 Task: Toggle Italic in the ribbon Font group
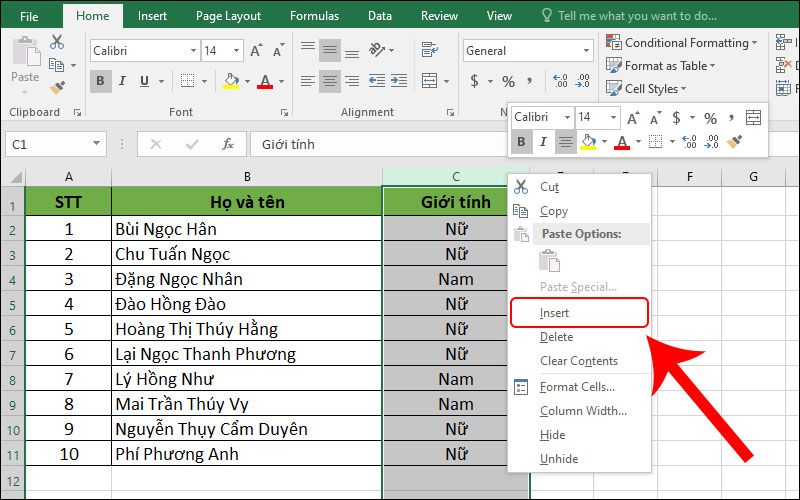(x=122, y=81)
